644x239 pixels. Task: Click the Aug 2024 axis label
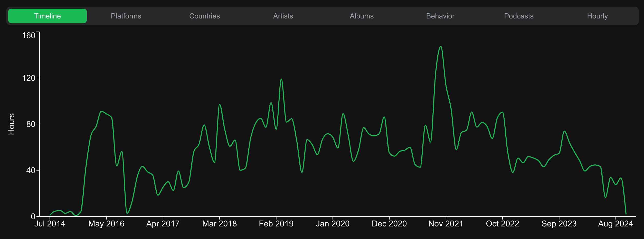click(616, 224)
